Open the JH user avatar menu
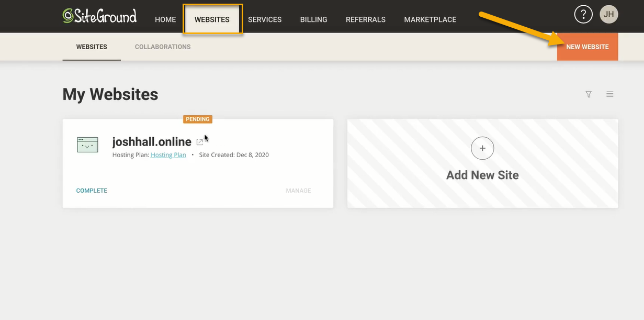644x320 pixels. point(609,15)
